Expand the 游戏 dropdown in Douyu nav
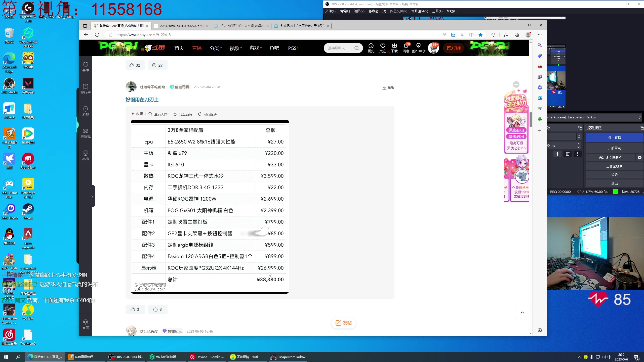 coord(255,48)
